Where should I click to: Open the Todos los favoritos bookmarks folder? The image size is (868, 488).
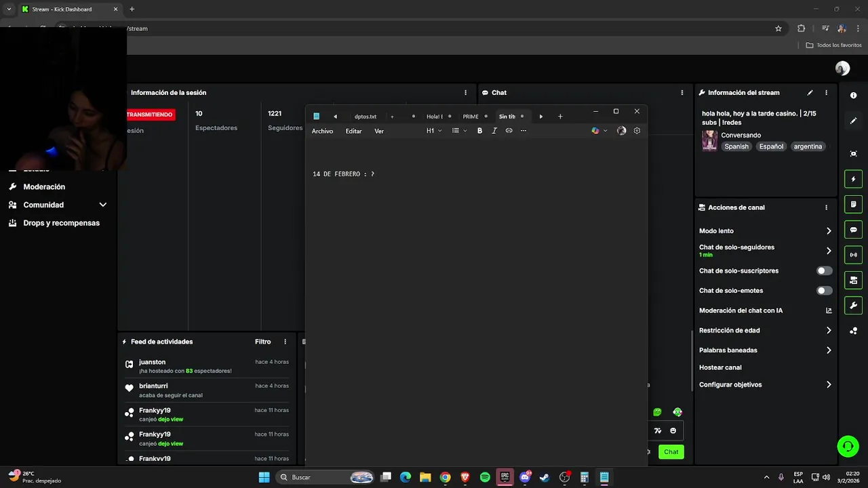[833, 45]
